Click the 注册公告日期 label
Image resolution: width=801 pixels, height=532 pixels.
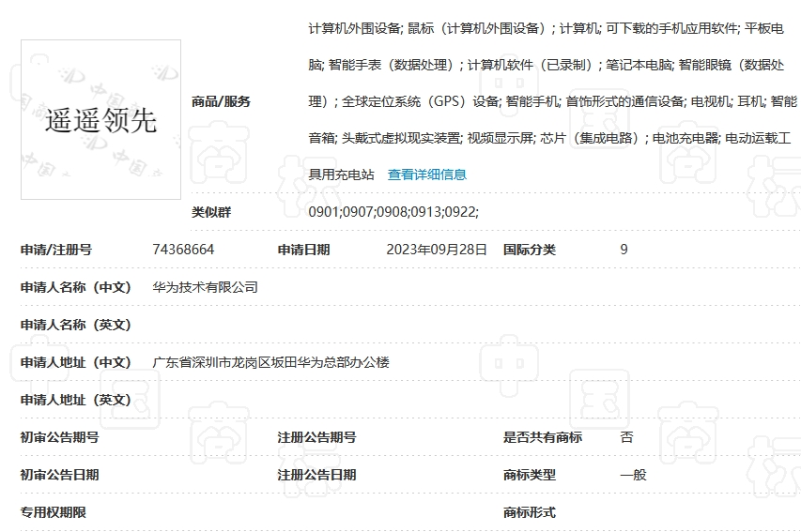click(x=316, y=475)
